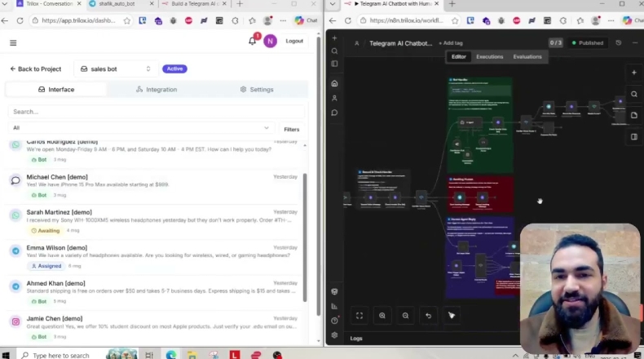The height and width of the screenshot is (359, 644).
Task: Click the Active status badge
Action: (174, 69)
